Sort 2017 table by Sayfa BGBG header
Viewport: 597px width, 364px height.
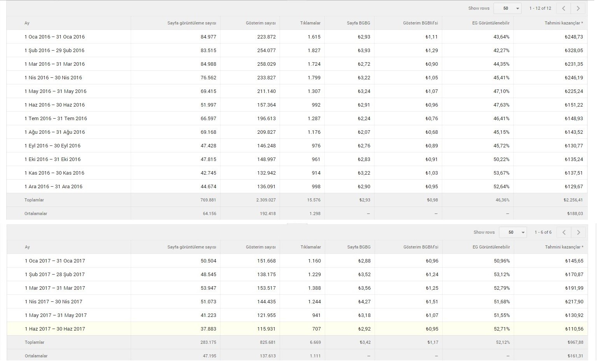tap(359, 247)
